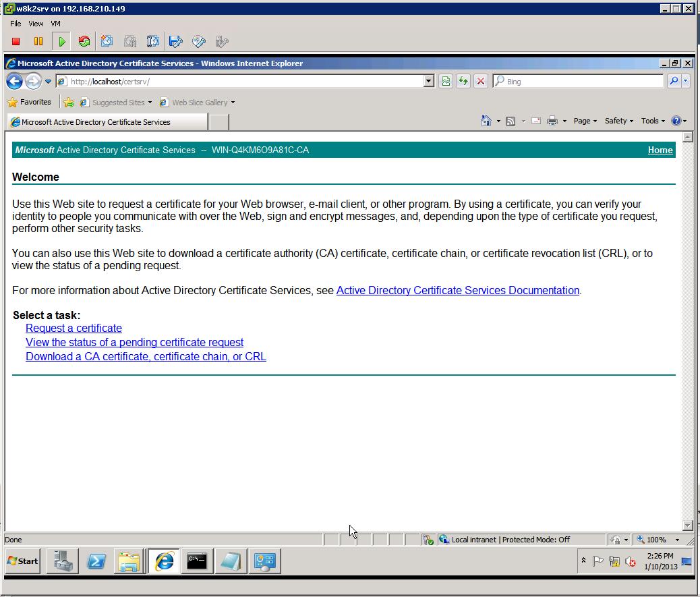Click the Home link in the teal banner
The width and height of the screenshot is (700, 597).
(660, 150)
